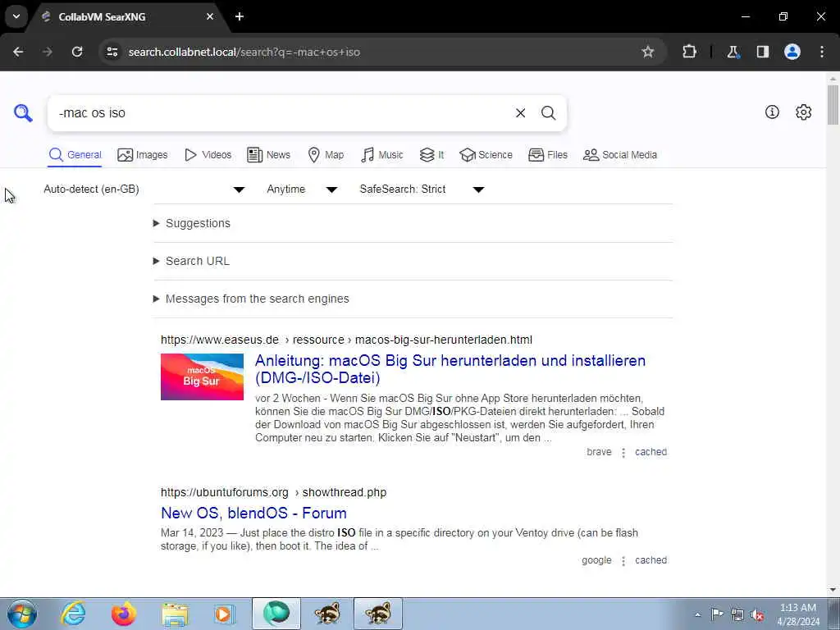The width and height of the screenshot is (840, 630).
Task: Show hidden system tray icons
Action: (x=697, y=615)
